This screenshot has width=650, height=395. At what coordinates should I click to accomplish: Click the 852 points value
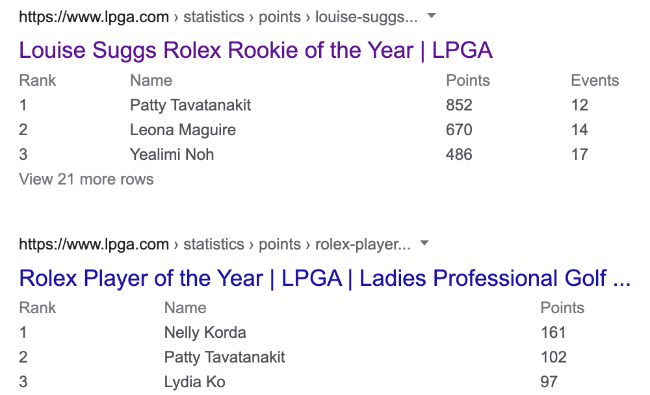click(x=459, y=105)
